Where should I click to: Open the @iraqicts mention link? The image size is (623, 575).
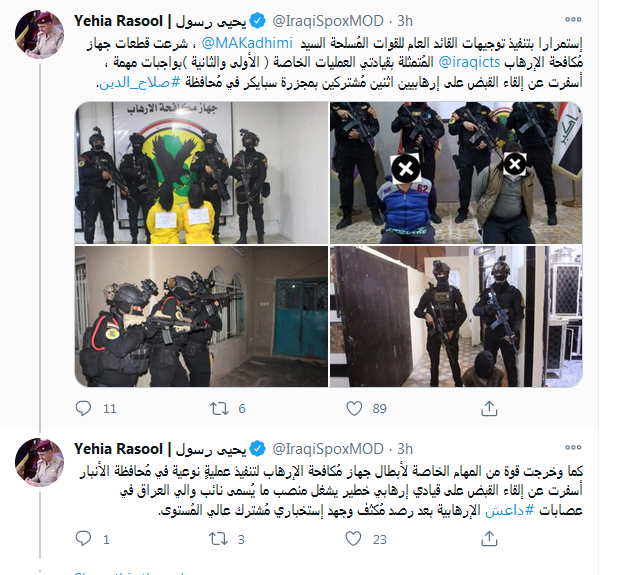click(469, 62)
